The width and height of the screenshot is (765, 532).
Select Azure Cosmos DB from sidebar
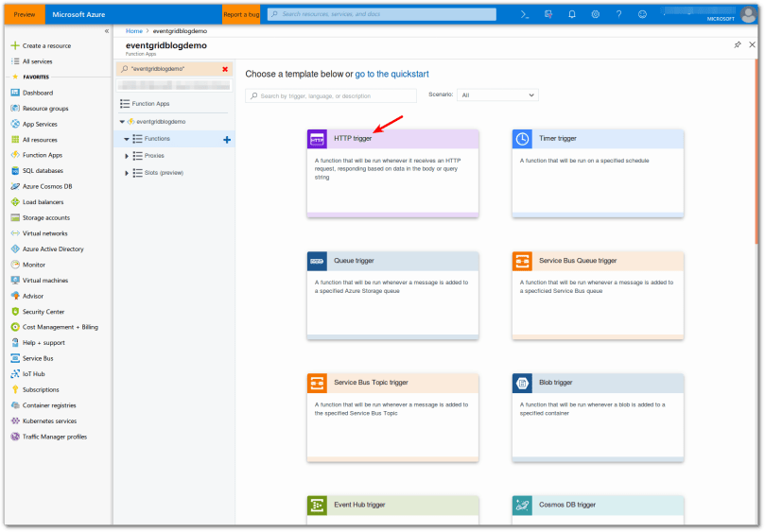click(46, 186)
